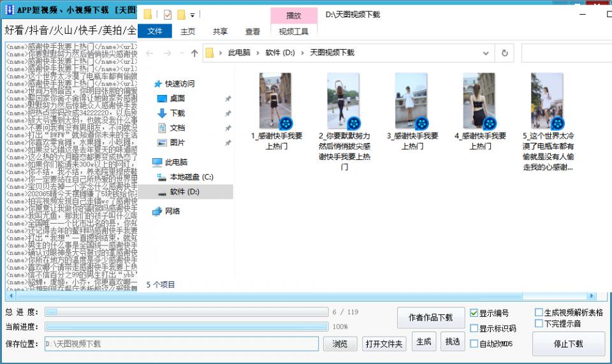Click the Properties checkmark quick-access icon
Image resolution: width=612 pixels, height=364 pixels.
168,15
